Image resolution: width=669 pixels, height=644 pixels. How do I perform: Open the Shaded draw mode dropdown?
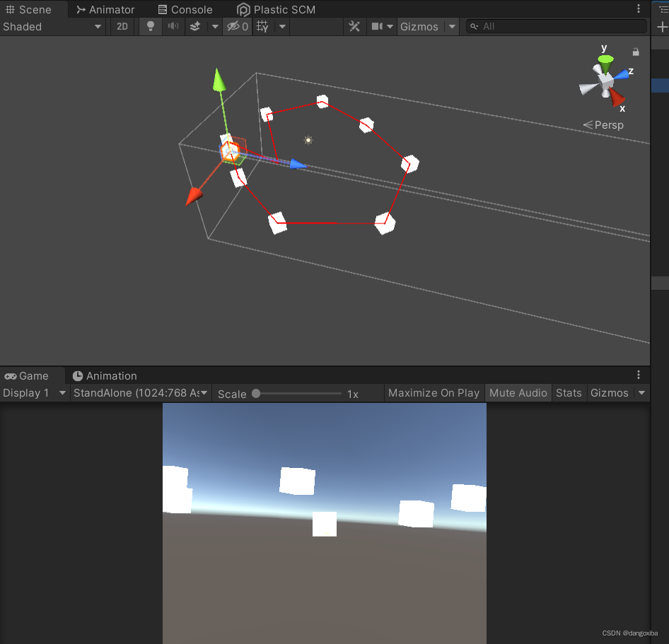pyautogui.click(x=50, y=26)
